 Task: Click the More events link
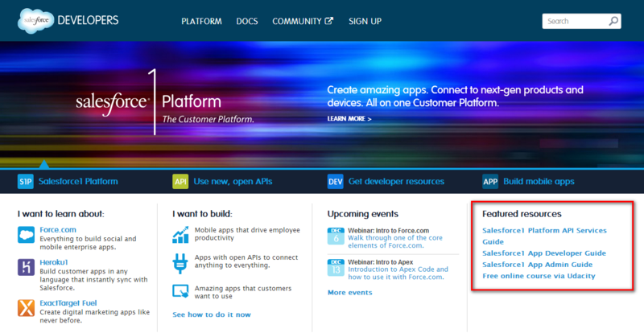tap(350, 293)
